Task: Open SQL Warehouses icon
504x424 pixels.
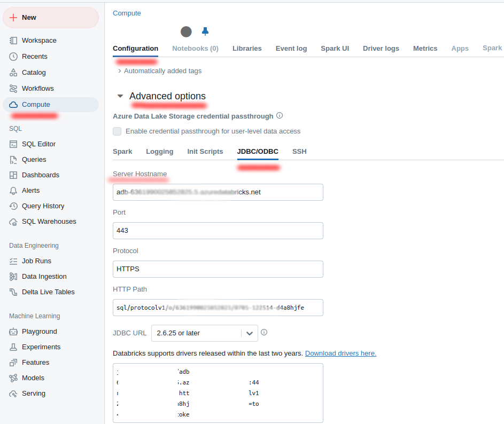Action: [x=13, y=222]
